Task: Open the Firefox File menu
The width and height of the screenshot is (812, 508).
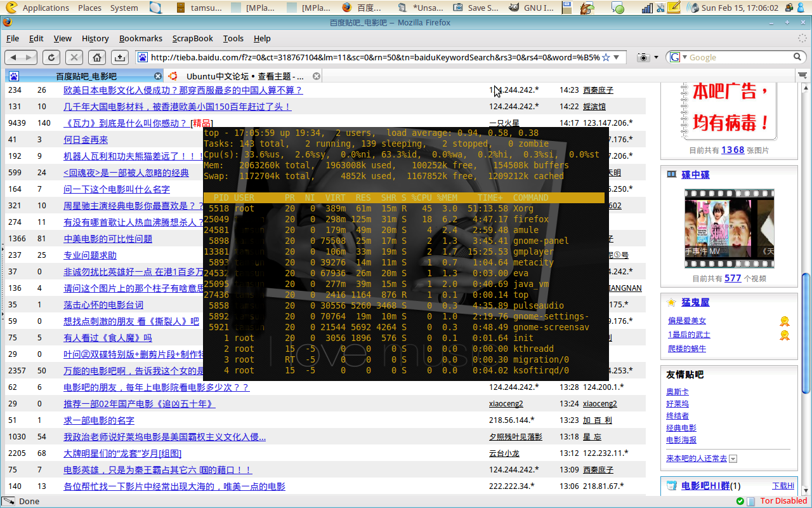Action: 13,38
